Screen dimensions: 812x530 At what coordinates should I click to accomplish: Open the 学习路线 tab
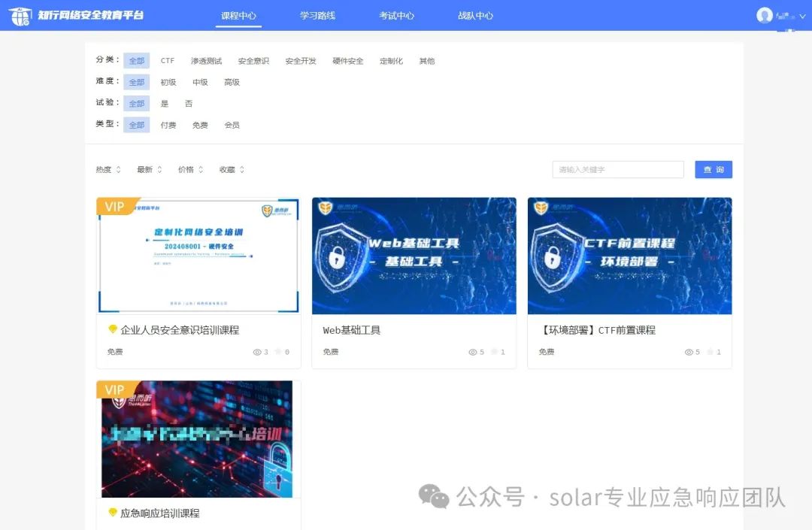317,16
